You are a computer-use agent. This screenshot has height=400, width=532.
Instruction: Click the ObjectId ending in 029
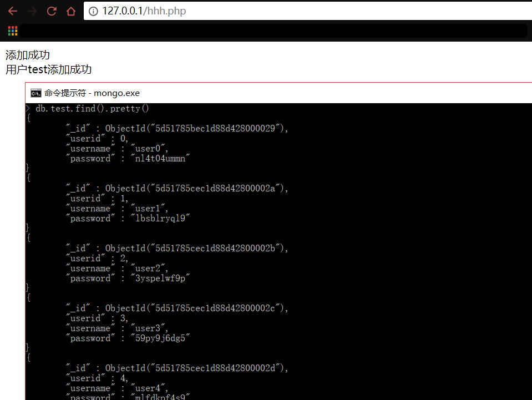click(x=197, y=129)
